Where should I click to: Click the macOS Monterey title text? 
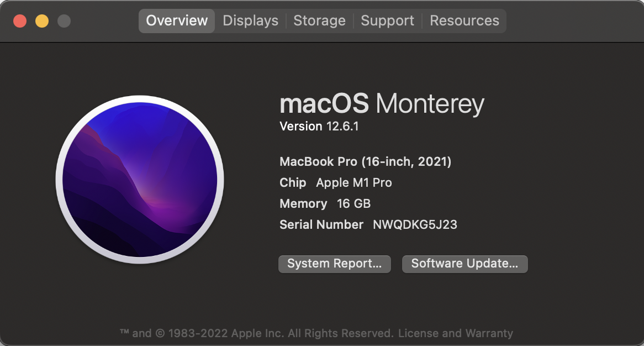[x=382, y=104]
